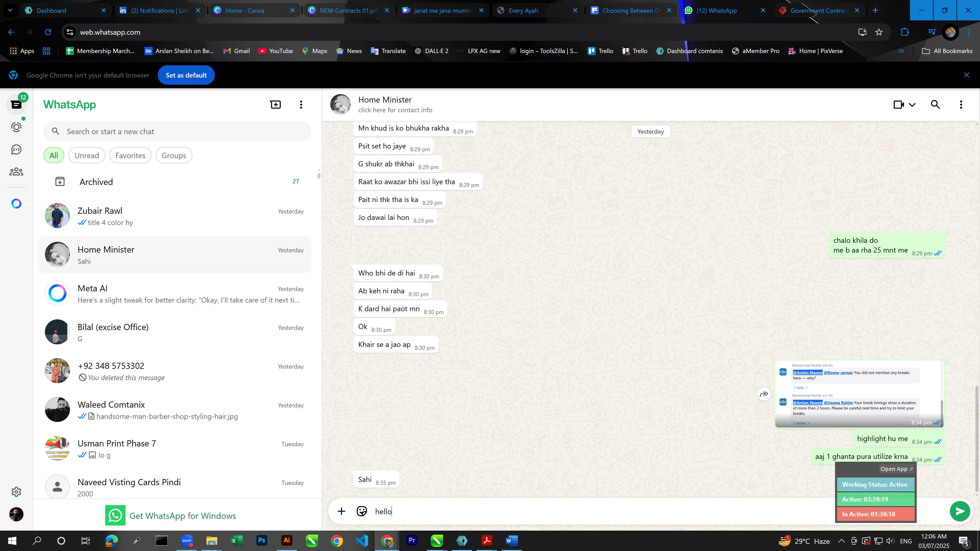Open own profile picture in sidebar
Image resolution: width=980 pixels, height=551 pixels.
pos(16,515)
